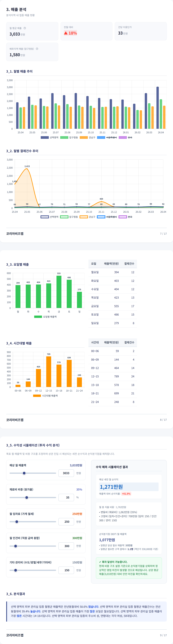Toggle the 요일별 매출액 legend item
Screen dimensions: 173x644
coord(45,317)
